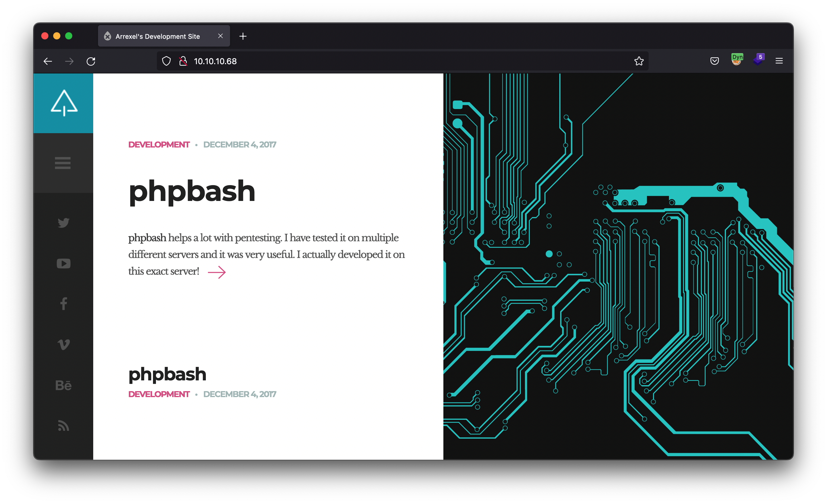The image size is (827, 504).
Task: Open the large phpbash post title
Action: (x=192, y=191)
